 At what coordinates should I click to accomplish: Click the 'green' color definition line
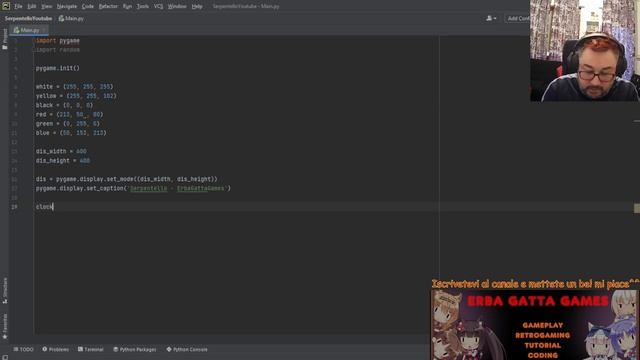click(x=68, y=124)
